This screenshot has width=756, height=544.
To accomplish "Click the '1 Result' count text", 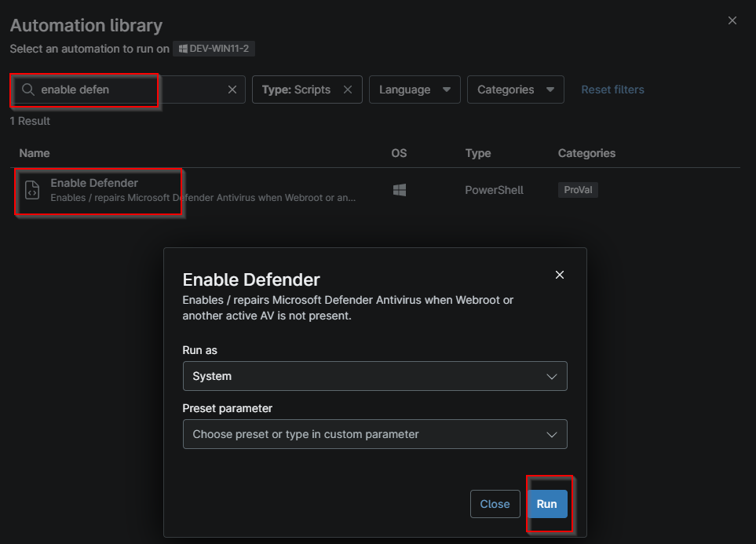I will pos(30,121).
